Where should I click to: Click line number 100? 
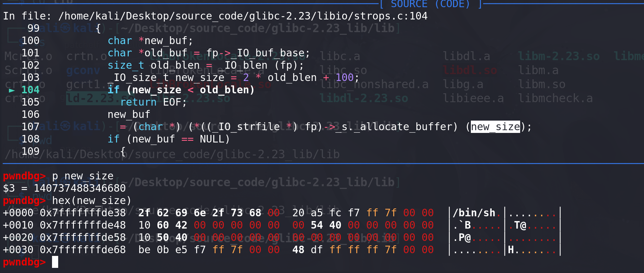coord(30,41)
